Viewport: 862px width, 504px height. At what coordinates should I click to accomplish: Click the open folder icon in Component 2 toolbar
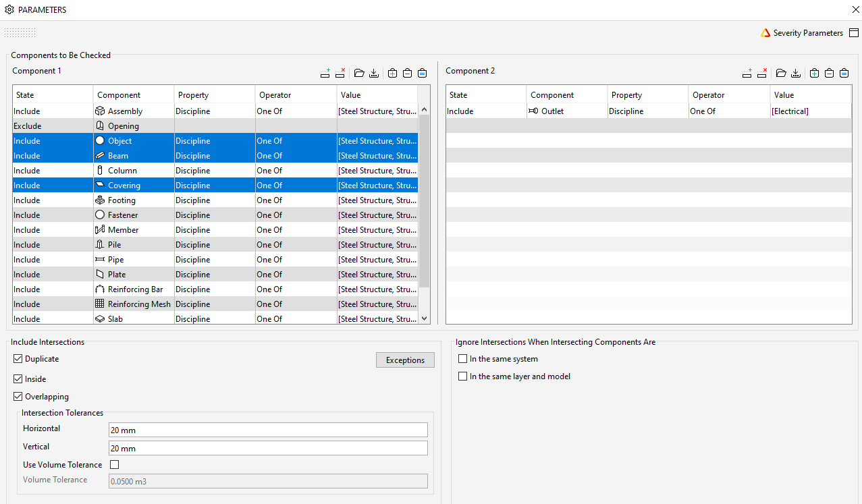coord(781,73)
